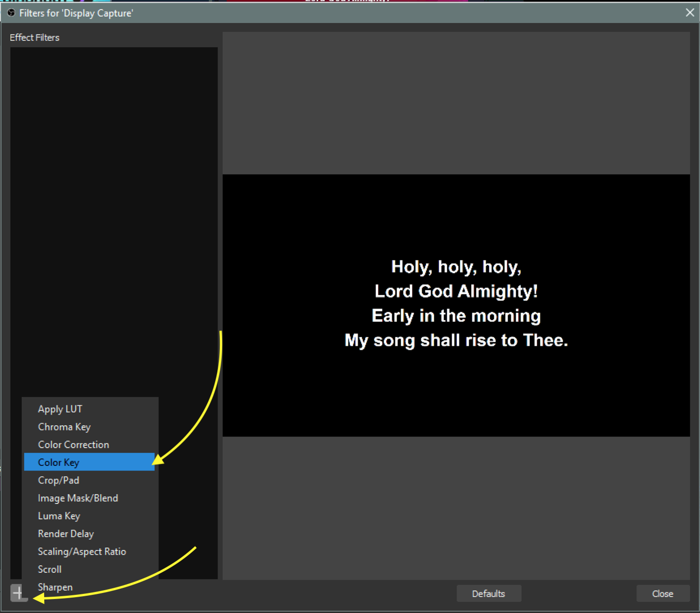The height and width of the screenshot is (613, 700).
Task: Pick Sharpen from the filter menu
Action: pos(55,587)
